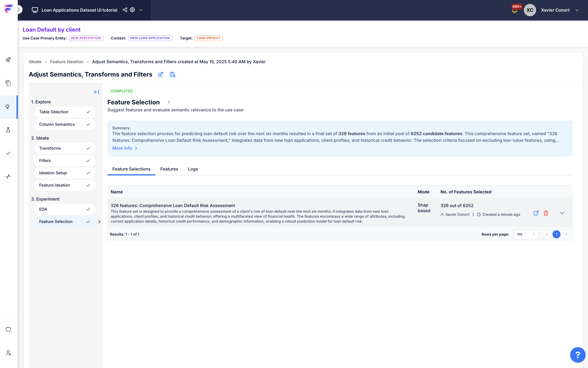
Task: Go to Ideate breadcrumb
Action: (35, 62)
